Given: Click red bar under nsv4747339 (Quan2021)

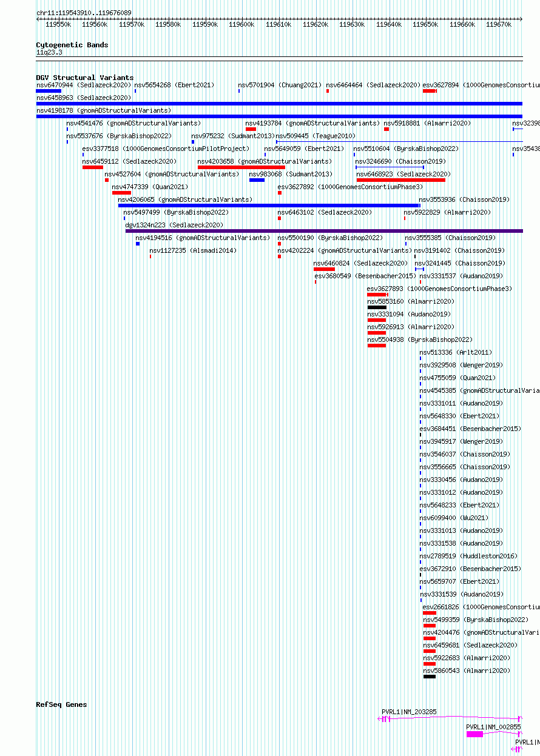Looking at the screenshot, I should (121, 193).
